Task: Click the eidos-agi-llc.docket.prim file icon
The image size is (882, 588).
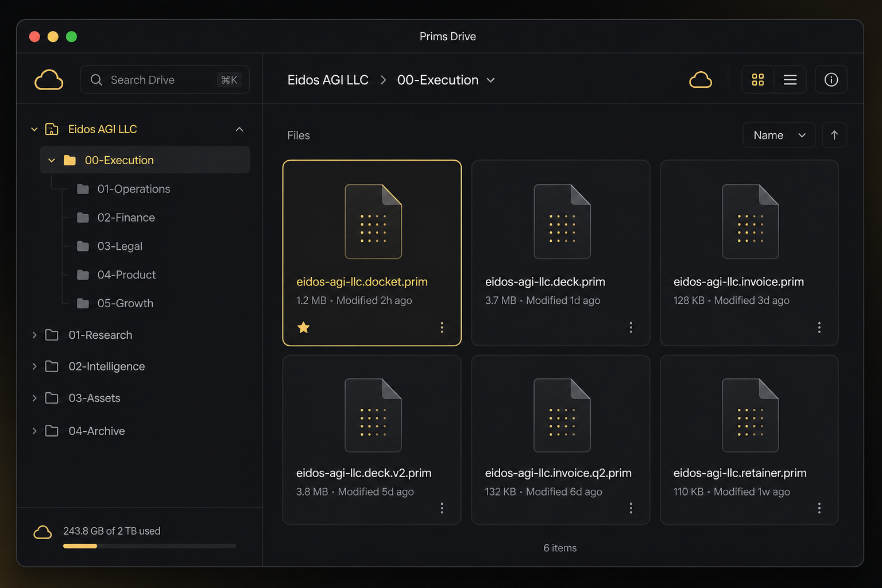Action: click(373, 222)
